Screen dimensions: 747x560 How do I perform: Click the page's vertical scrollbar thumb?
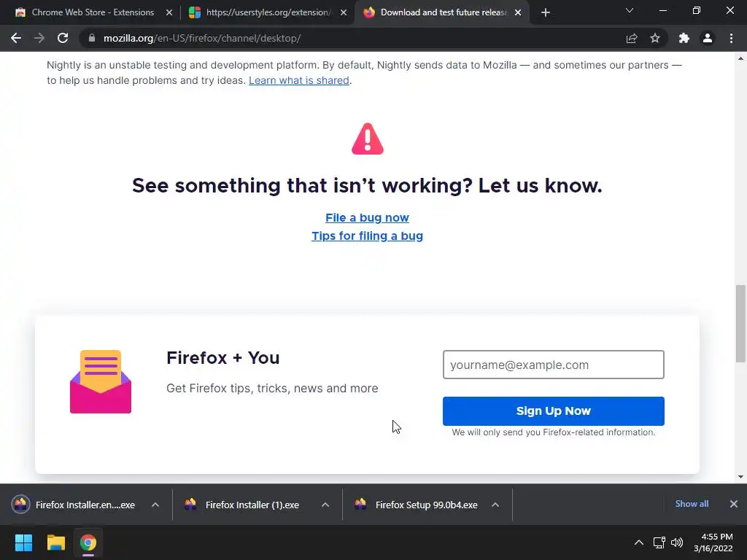(740, 324)
